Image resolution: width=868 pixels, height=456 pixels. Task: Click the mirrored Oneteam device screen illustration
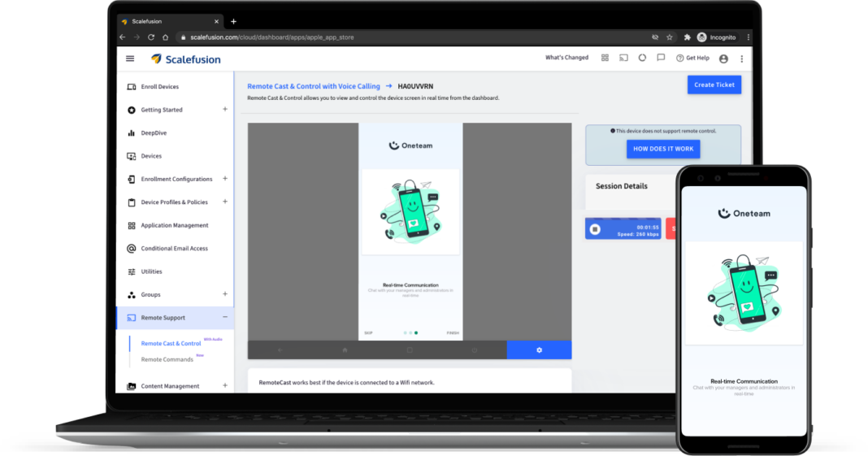tap(410, 212)
